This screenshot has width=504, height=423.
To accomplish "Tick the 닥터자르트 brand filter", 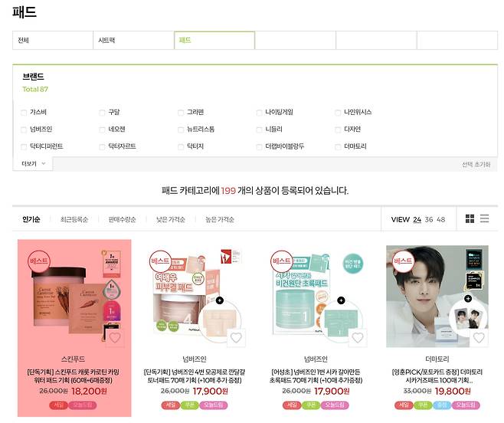I will pyautogui.click(x=102, y=147).
